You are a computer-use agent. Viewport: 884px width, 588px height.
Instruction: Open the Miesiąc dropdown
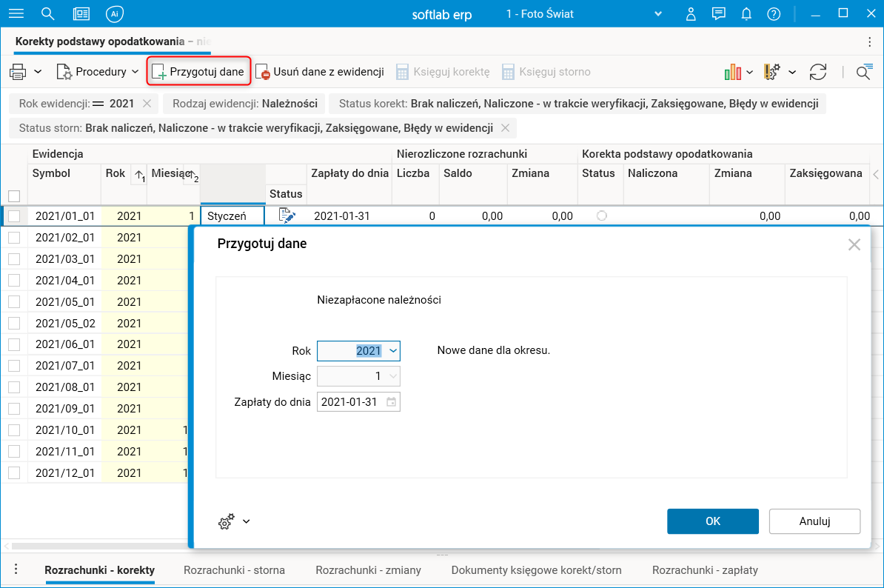(394, 376)
